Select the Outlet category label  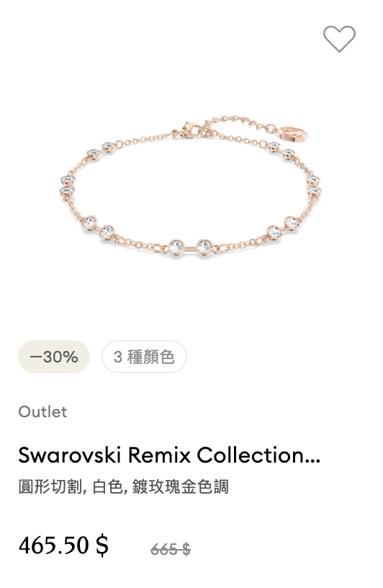tap(42, 411)
